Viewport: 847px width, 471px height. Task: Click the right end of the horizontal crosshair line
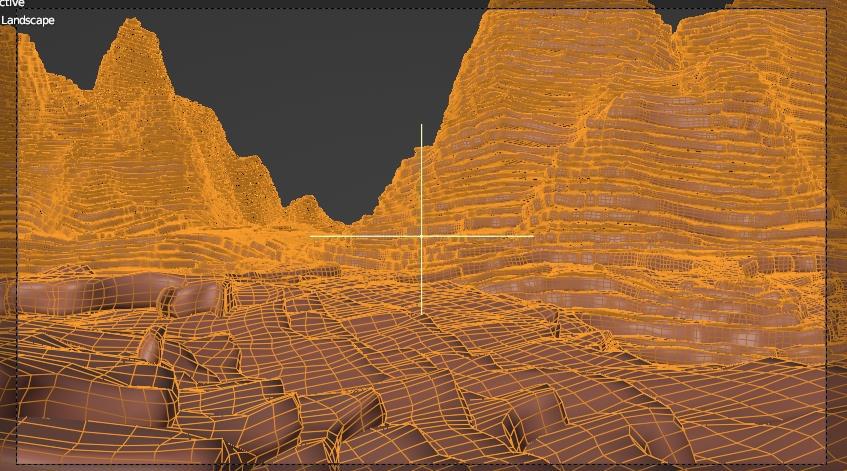(x=532, y=236)
